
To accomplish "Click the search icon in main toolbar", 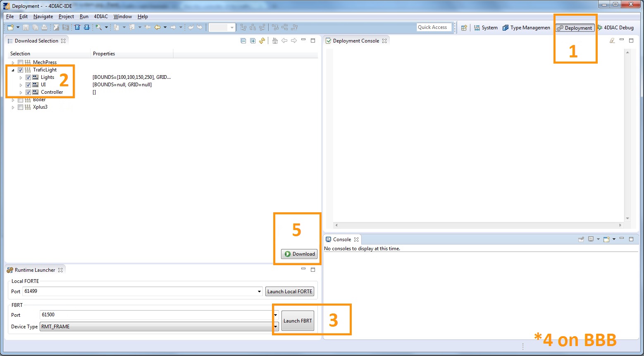I will pyautogui.click(x=99, y=27).
